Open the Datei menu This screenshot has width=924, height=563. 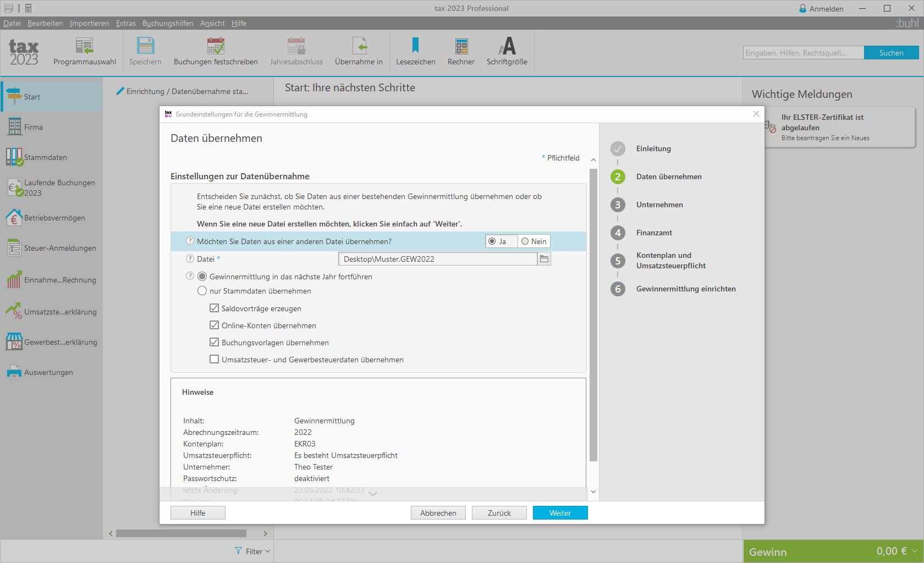(12, 23)
